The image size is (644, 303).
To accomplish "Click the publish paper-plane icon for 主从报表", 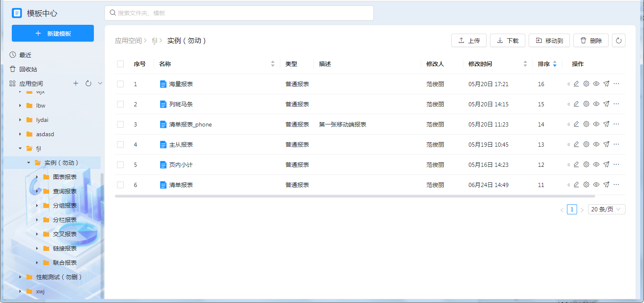I will [606, 145].
